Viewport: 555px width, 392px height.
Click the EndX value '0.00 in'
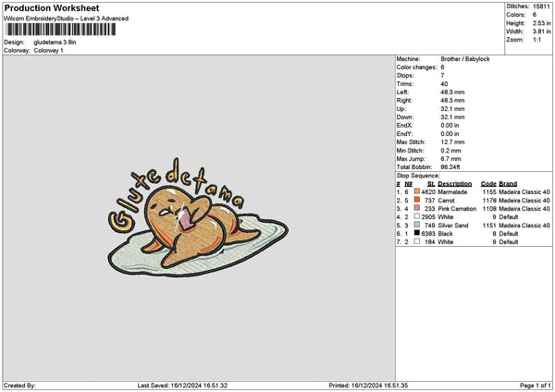(450, 125)
